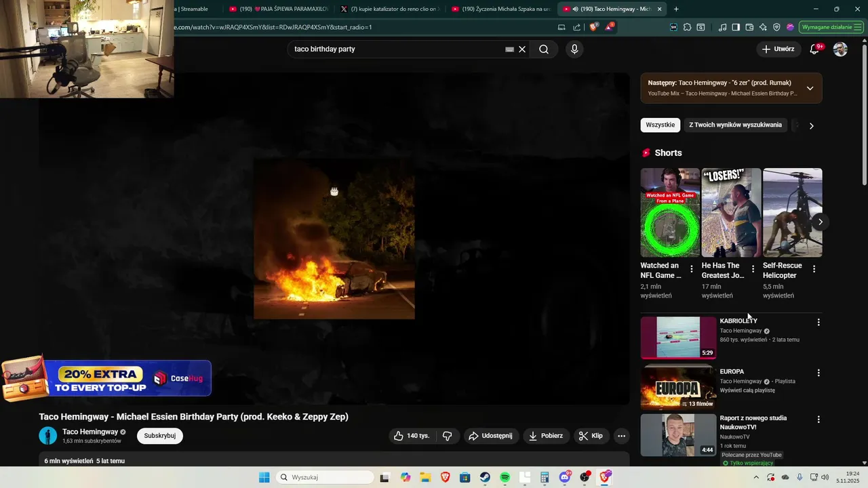
Task: Expand the Następny up-next mix panel
Action: [810, 88]
